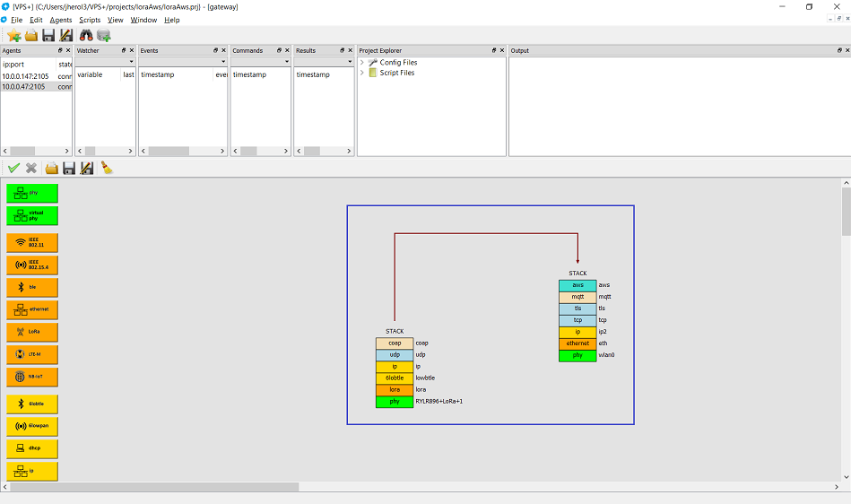851x504 pixels.
Task: Select the LoRa protocol block
Action: click(32, 332)
